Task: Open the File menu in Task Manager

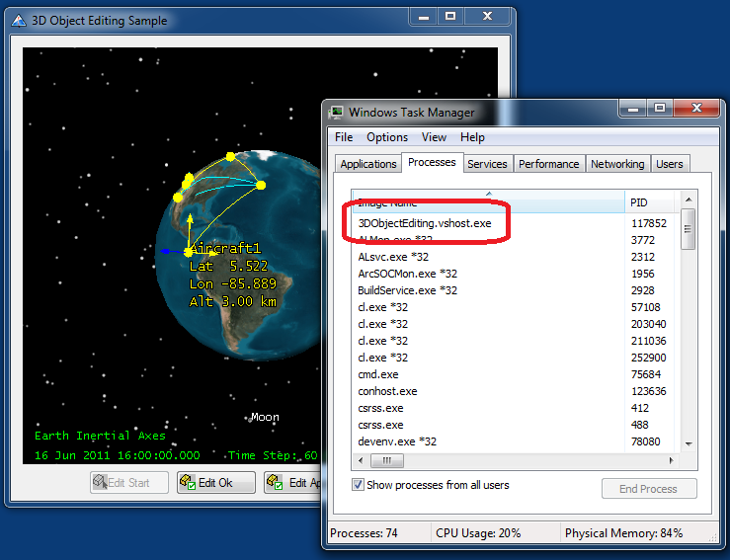Action: pos(344,137)
